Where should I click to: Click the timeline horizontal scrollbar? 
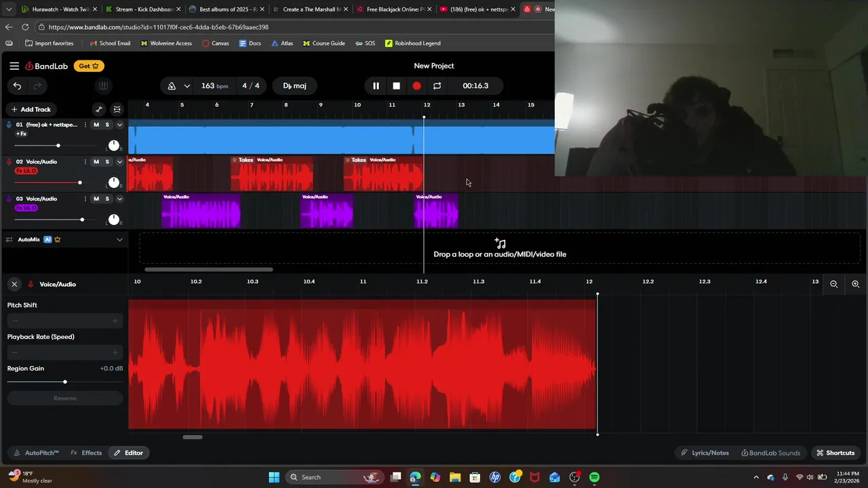point(209,270)
